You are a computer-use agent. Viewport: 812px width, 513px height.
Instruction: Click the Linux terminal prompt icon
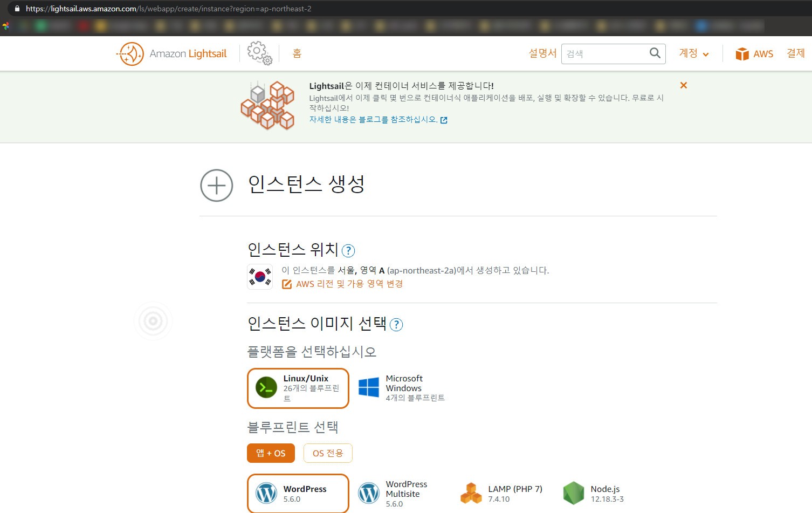(266, 387)
